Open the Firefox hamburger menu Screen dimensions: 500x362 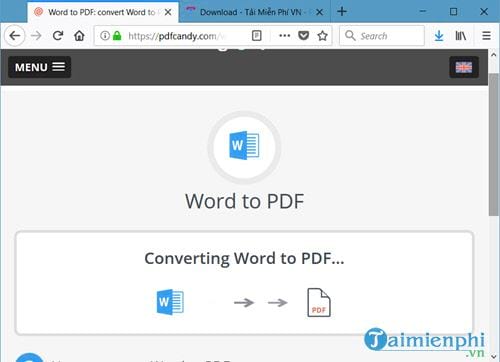coord(486,36)
